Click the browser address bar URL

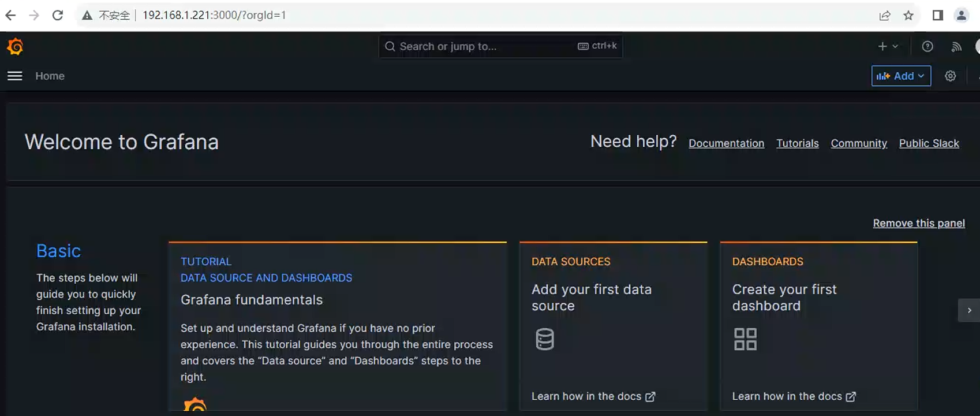point(214,16)
